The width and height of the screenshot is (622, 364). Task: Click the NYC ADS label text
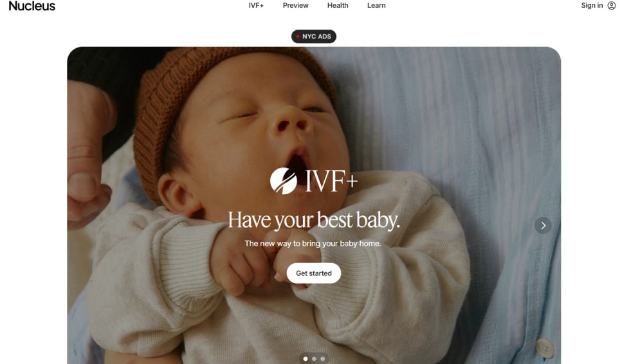click(316, 37)
